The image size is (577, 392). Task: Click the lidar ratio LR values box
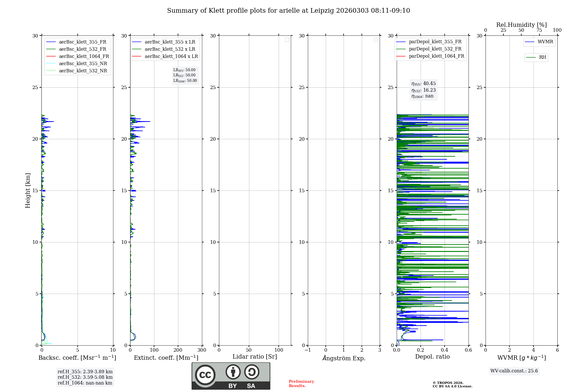click(x=185, y=75)
